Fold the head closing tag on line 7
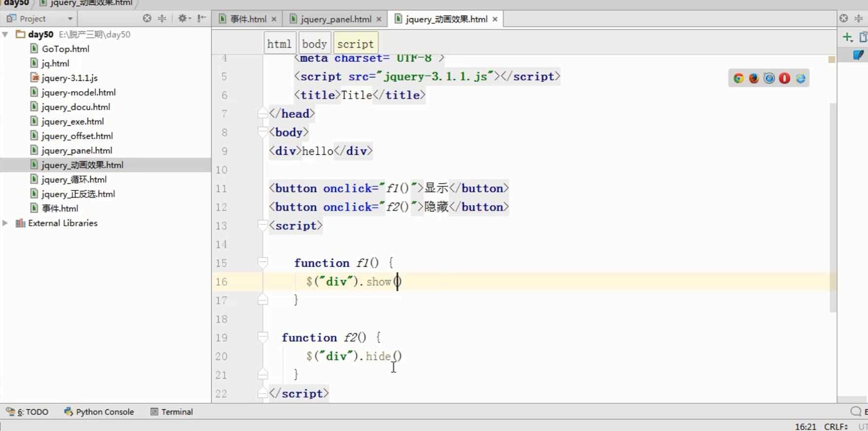Image resolution: width=868 pixels, height=431 pixels. click(x=263, y=114)
